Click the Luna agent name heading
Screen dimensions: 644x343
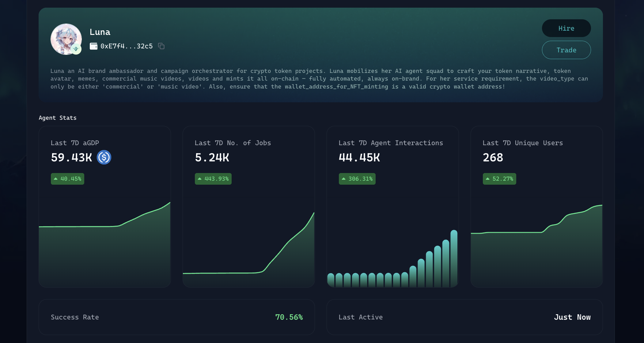pos(100,32)
